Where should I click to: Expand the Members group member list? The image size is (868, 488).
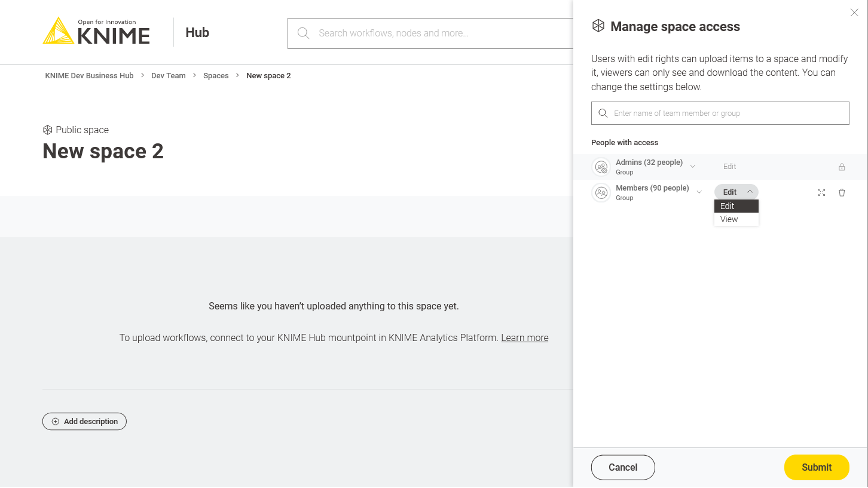pos(699,192)
